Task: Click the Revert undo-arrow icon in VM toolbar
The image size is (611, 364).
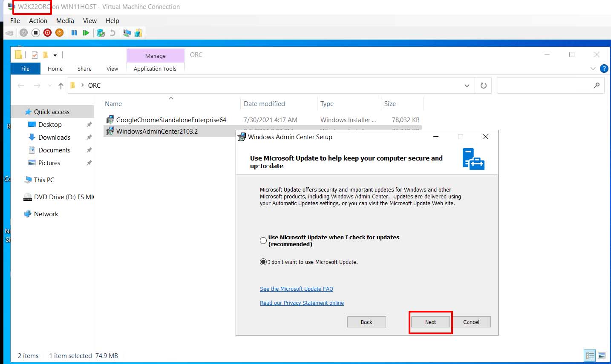Action: (x=112, y=33)
